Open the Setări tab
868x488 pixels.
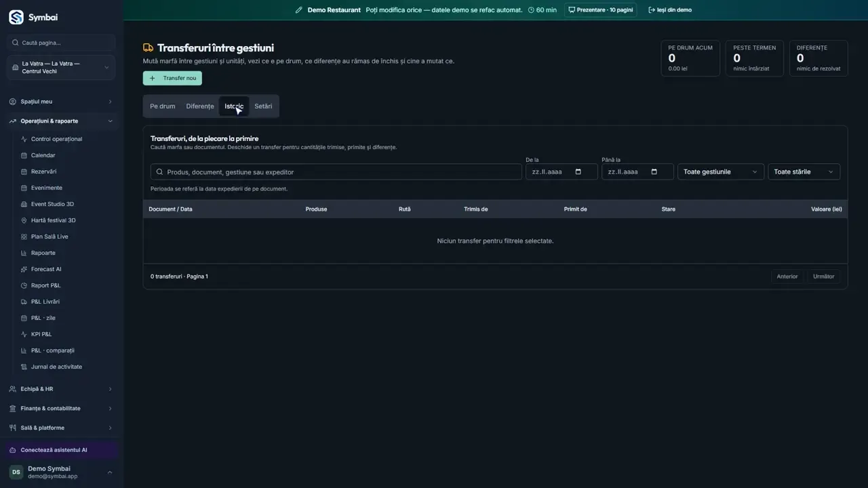[x=263, y=106]
